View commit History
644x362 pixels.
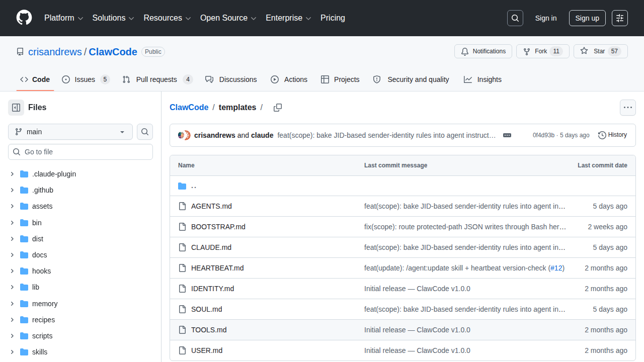(612, 135)
